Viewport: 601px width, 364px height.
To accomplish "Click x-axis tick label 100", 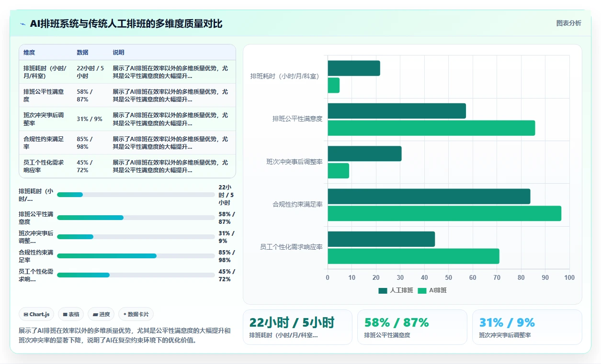I will pos(569,277).
